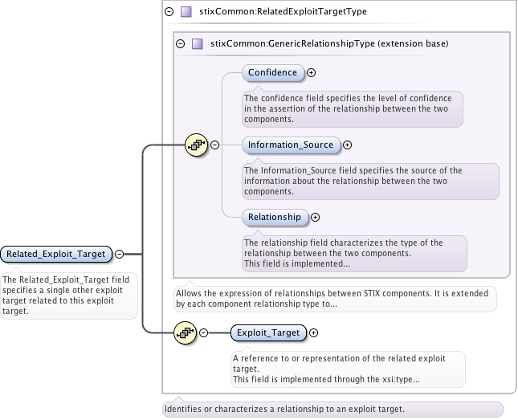Expand the Confidence element

coord(312,73)
